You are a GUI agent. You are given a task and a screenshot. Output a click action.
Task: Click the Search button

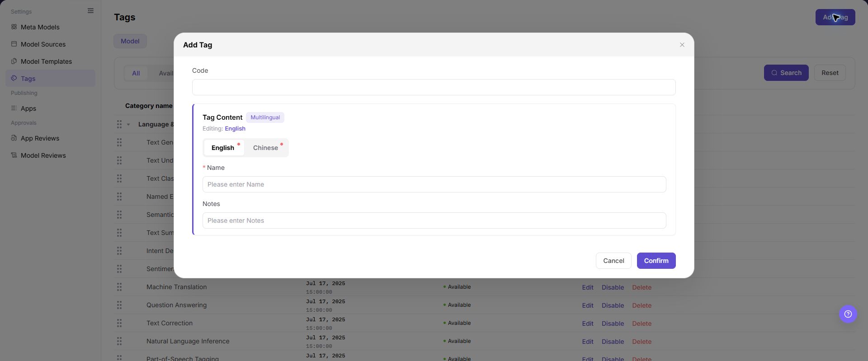point(786,73)
